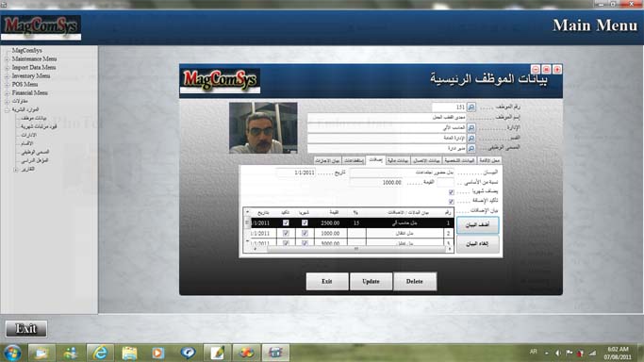The width and height of the screenshot is (644, 362).
Task: Click the Update button
Action: tap(371, 282)
